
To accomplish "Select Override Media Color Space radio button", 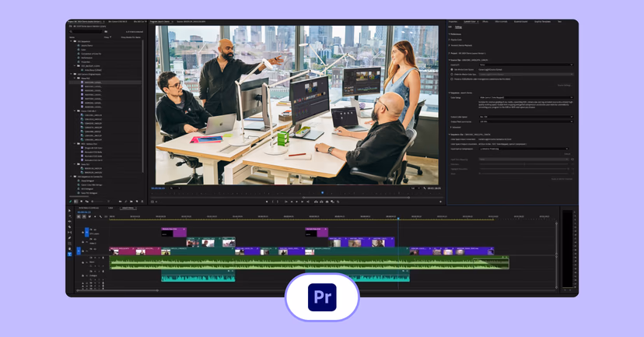I will tap(452, 75).
